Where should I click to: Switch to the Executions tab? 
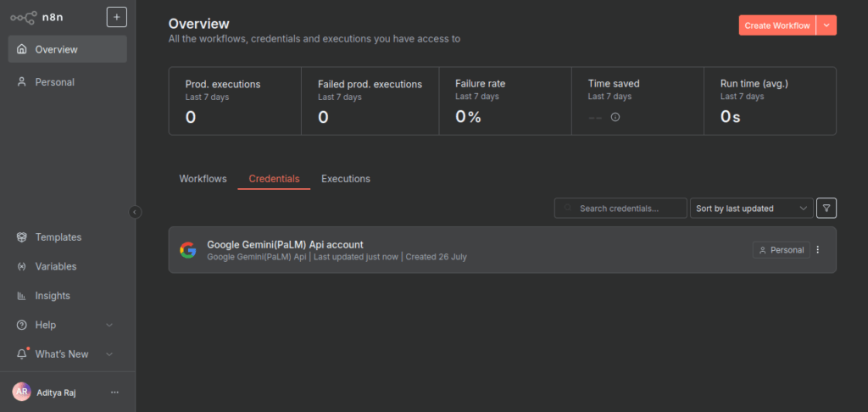coord(345,179)
